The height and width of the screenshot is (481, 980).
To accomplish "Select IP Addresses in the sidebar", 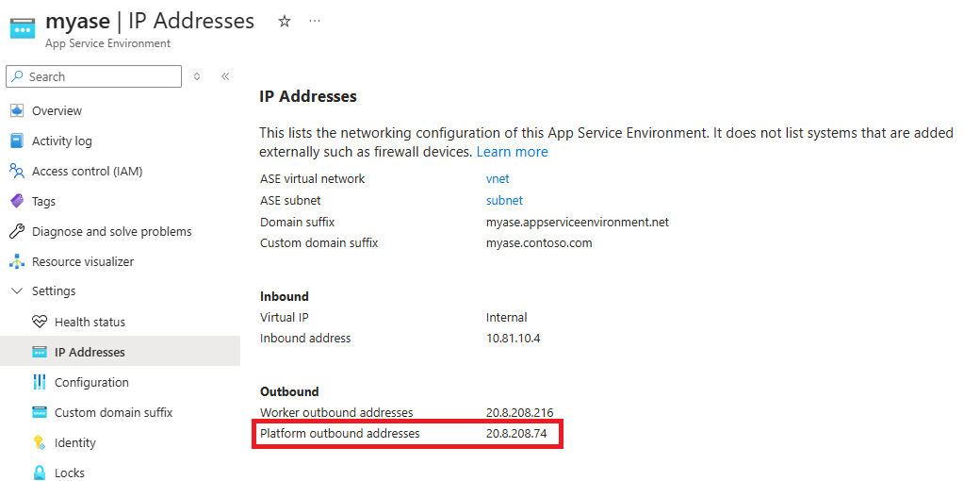I will [x=90, y=353].
